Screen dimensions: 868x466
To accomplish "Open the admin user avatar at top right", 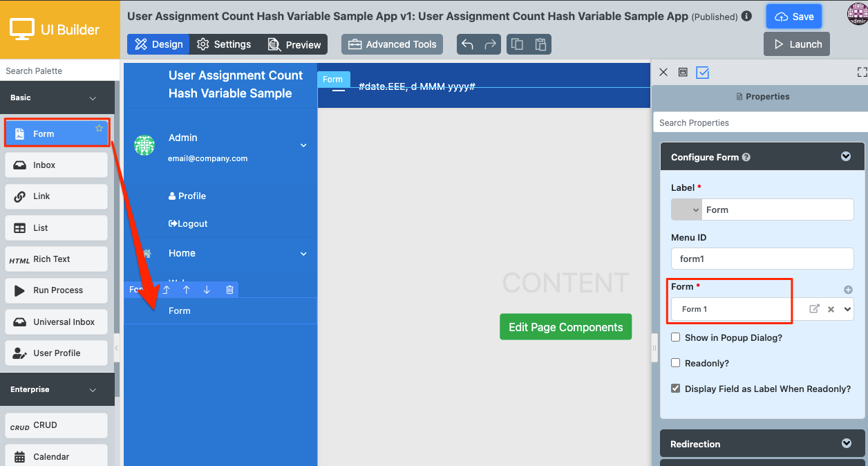I will coord(858,14).
